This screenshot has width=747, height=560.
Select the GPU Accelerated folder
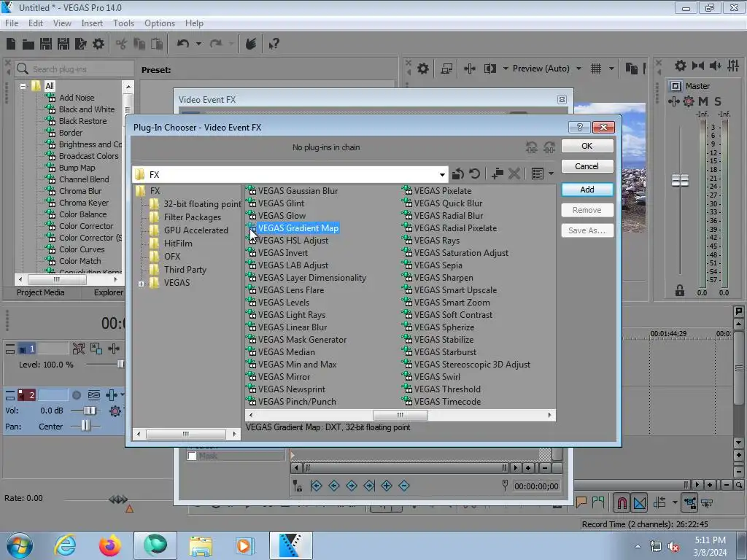click(196, 230)
